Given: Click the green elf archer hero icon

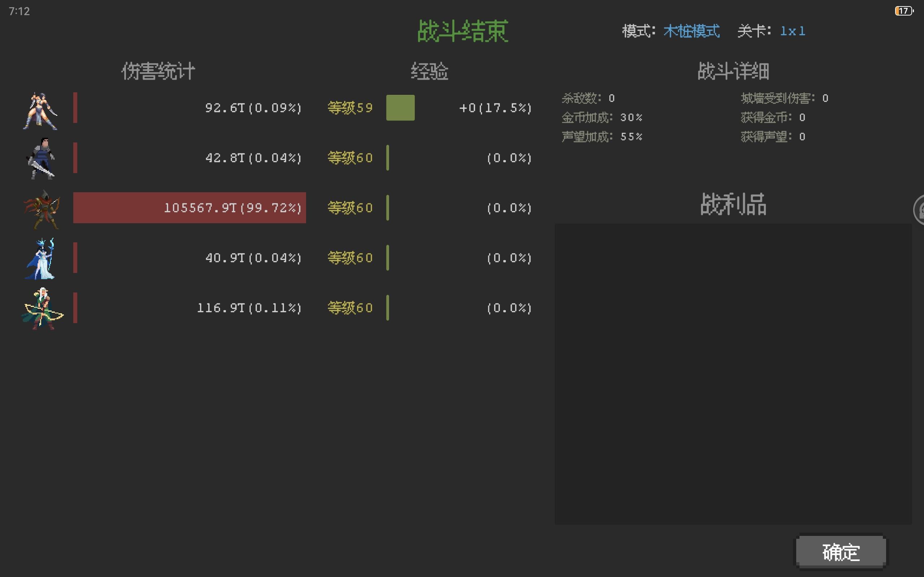Looking at the screenshot, I should (42, 308).
